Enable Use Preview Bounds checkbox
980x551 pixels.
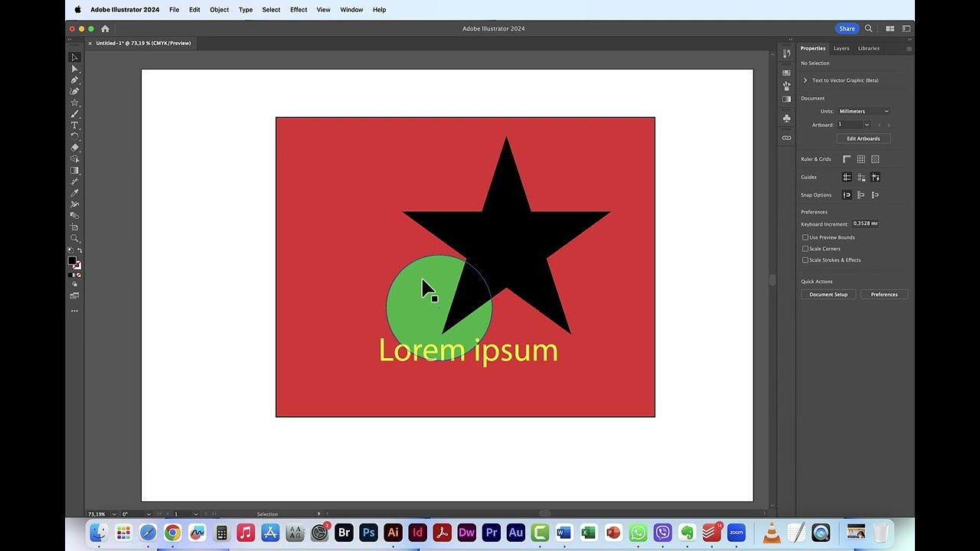[x=805, y=237]
